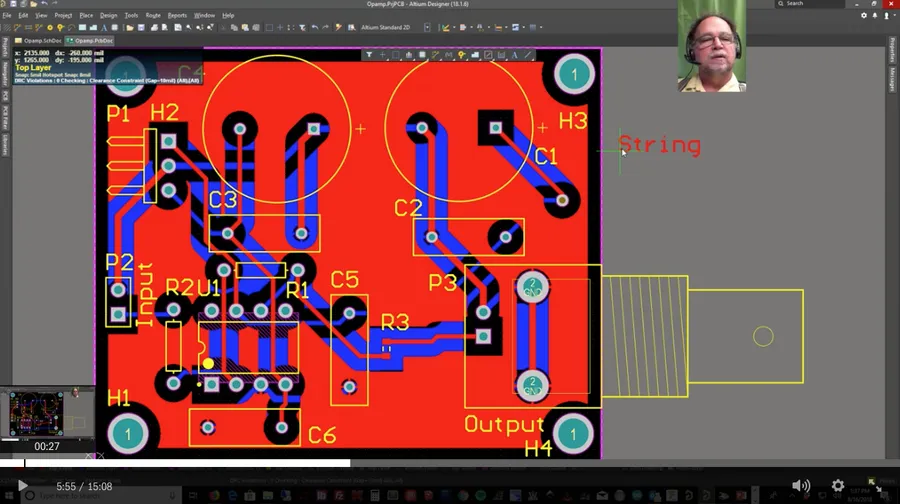Viewport: 900px width, 504px height.
Task: Open the Place menu
Action: point(86,15)
